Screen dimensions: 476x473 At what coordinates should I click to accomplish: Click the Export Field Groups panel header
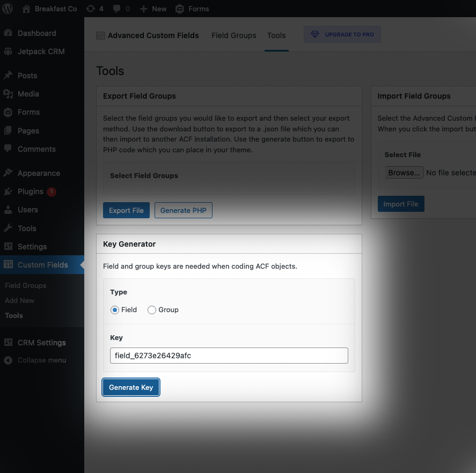click(x=229, y=96)
